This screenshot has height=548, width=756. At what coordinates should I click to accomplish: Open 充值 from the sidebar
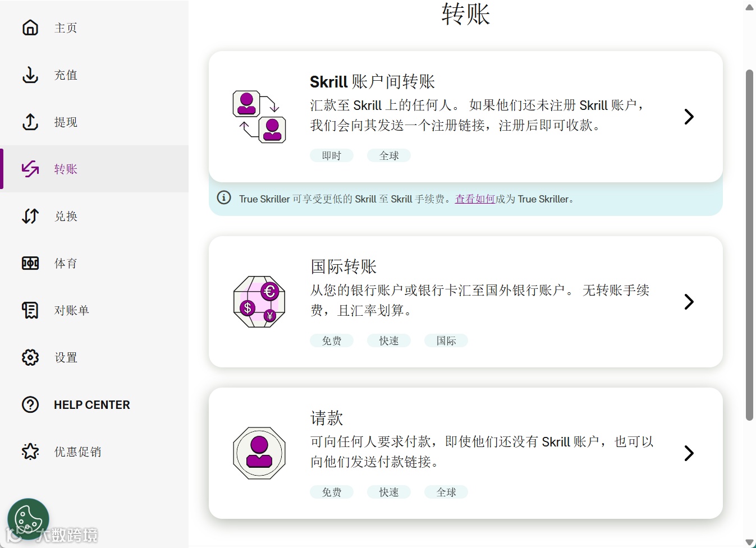coord(94,75)
